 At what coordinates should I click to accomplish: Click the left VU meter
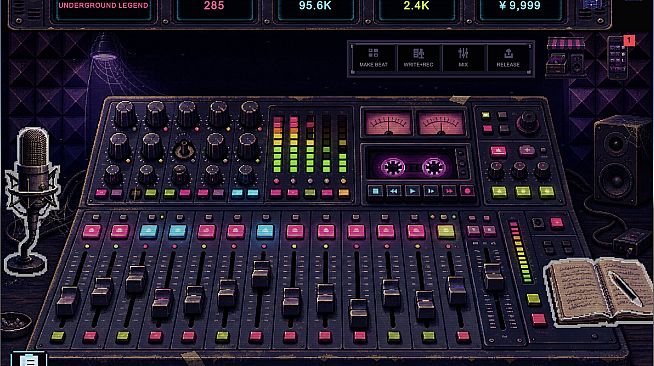coord(388,123)
